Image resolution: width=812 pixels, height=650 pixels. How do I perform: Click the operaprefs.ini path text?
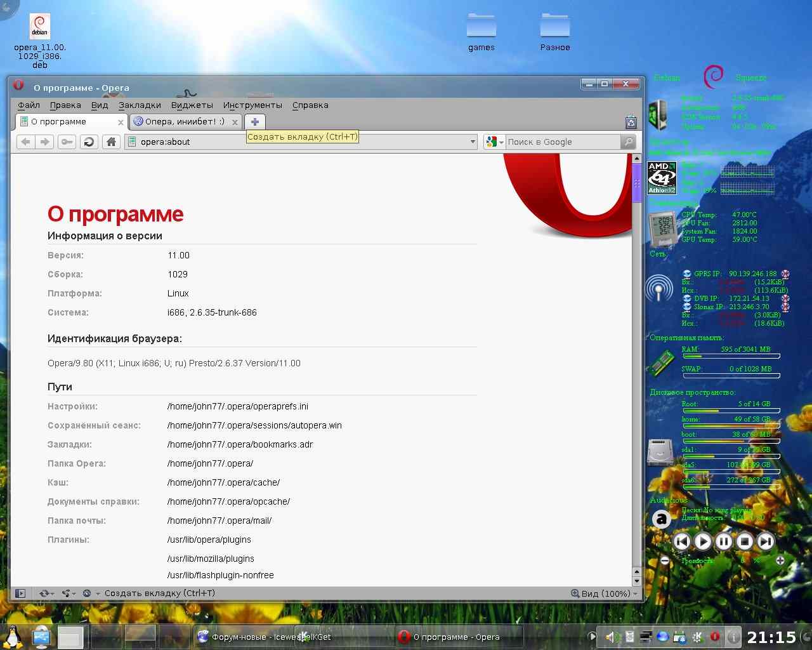click(238, 406)
